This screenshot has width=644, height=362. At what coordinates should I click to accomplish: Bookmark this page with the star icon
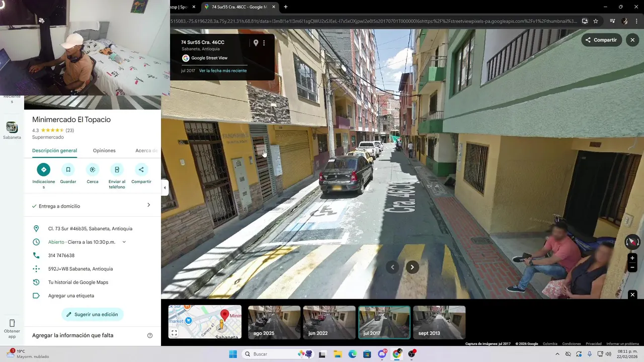596,21
